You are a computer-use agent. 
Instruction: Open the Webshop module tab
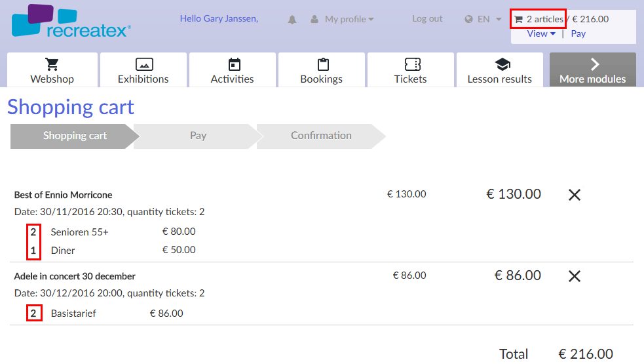[x=52, y=71]
